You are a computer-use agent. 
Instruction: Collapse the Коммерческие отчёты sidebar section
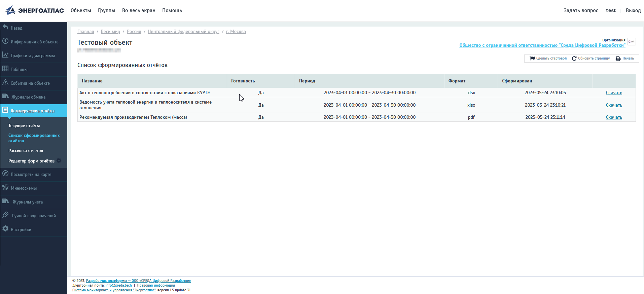tap(32, 111)
